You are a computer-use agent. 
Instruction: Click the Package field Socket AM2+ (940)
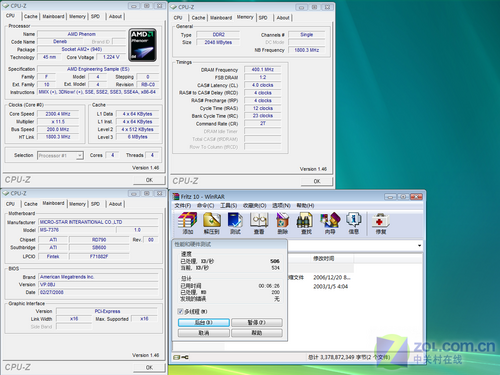82,49
